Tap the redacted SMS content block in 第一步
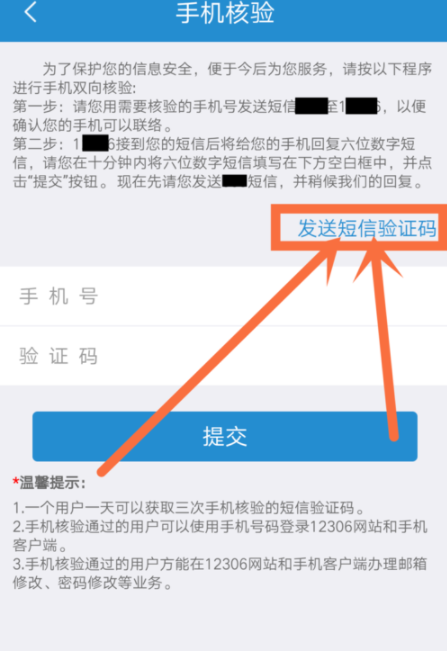Screen dimensions: 447x651 (x=312, y=106)
